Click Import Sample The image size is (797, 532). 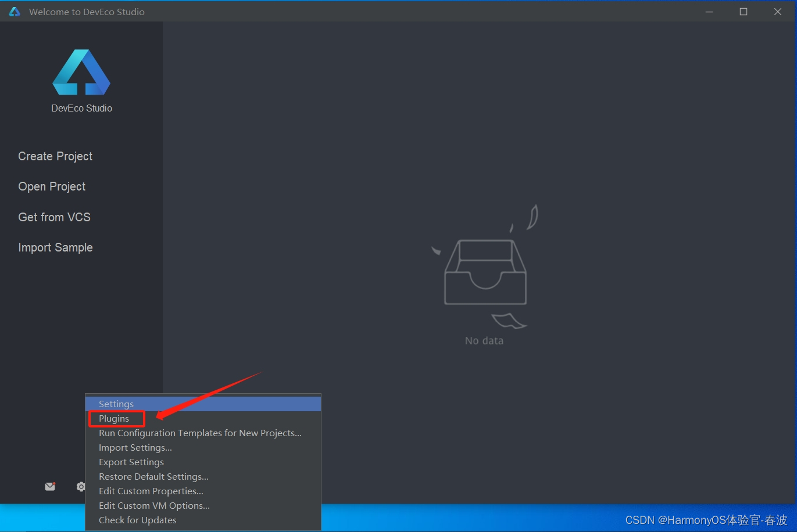(x=55, y=247)
